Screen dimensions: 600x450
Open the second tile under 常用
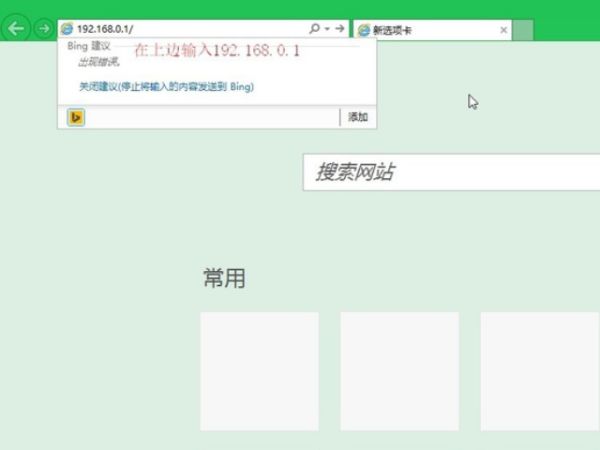point(399,371)
